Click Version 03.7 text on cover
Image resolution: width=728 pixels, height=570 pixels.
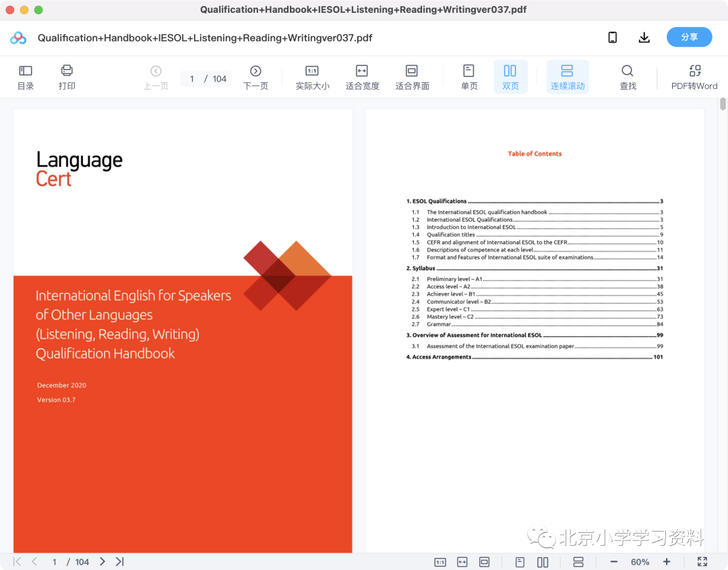pos(56,400)
